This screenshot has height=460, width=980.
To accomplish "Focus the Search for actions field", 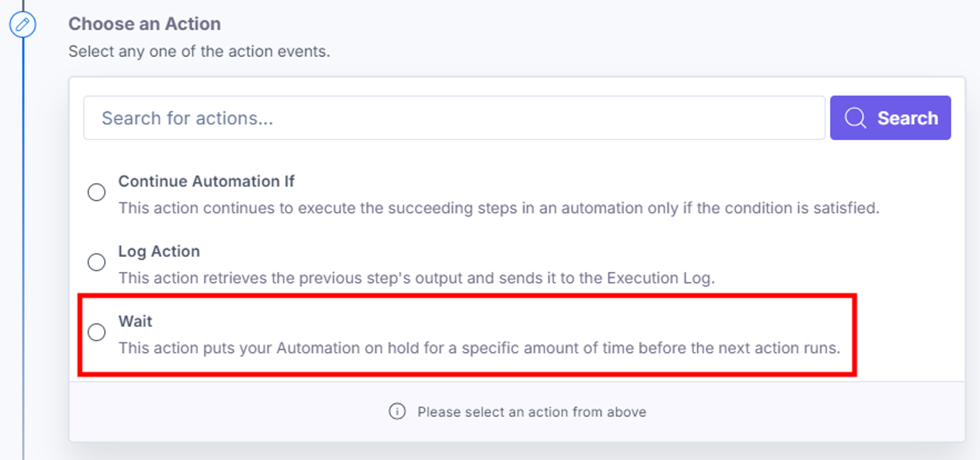I will pyautogui.click(x=454, y=118).
